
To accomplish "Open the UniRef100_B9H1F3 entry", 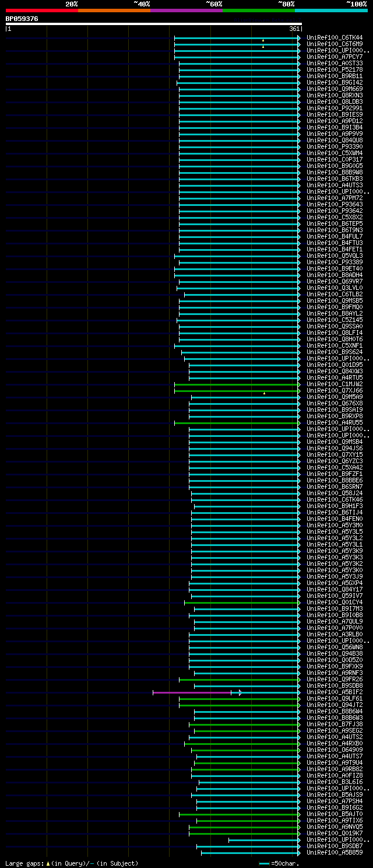I will [x=334, y=506].
